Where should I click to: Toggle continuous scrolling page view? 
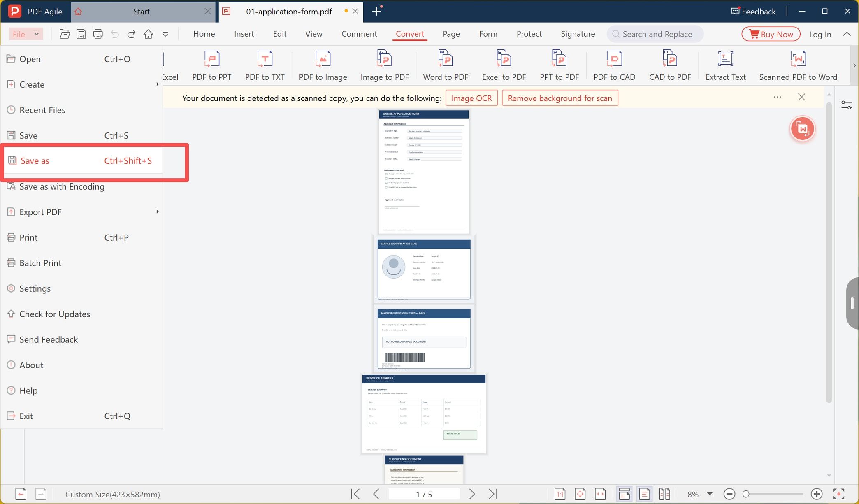[x=624, y=494]
